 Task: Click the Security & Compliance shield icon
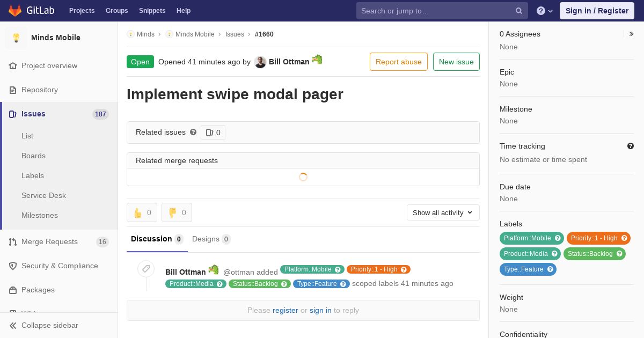pyautogui.click(x=13, y=266)
